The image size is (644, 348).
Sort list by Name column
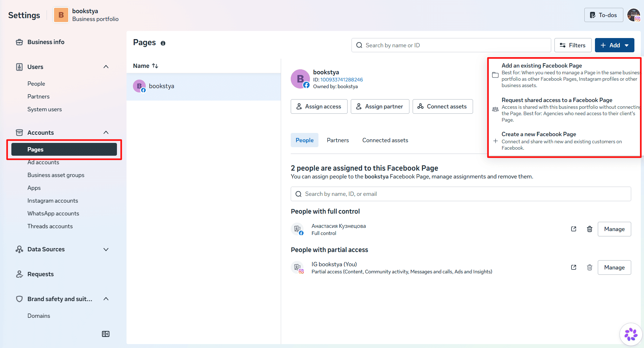coord(145,66)
